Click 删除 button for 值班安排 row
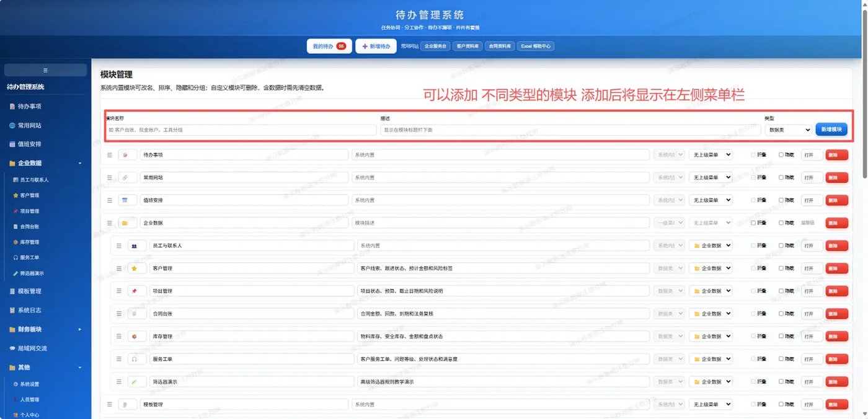Screen dimensions: 868x419 click(x=837, y=200)
